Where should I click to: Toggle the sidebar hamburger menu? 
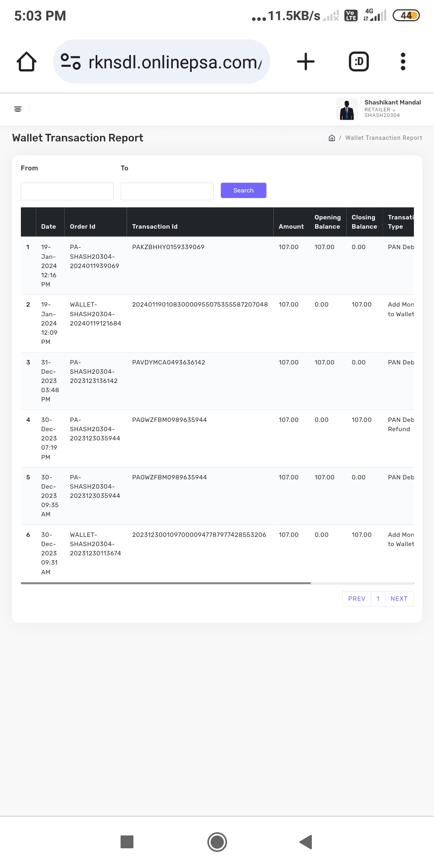[x=18, y=109]
